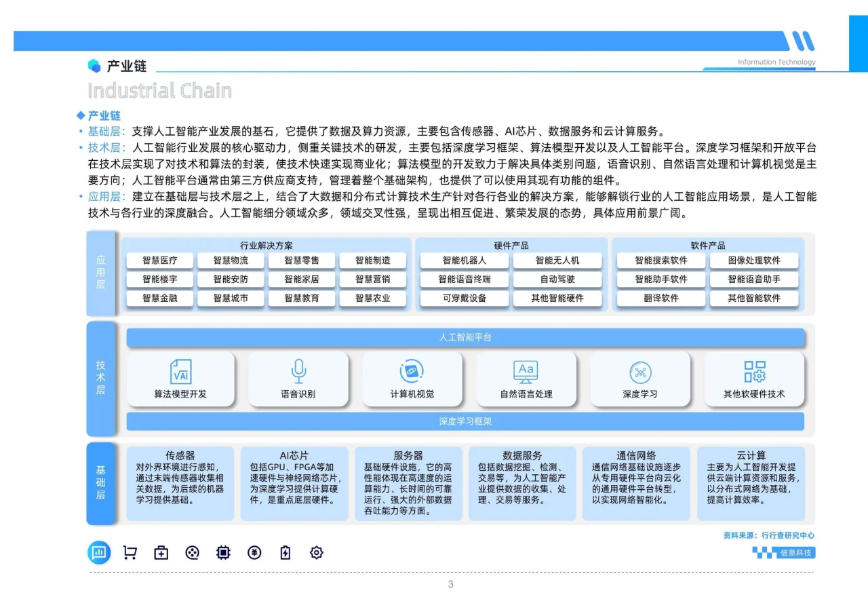Click the film reel icon
Viewport: 868px width, 614px height.
click(x=192, y=553)
